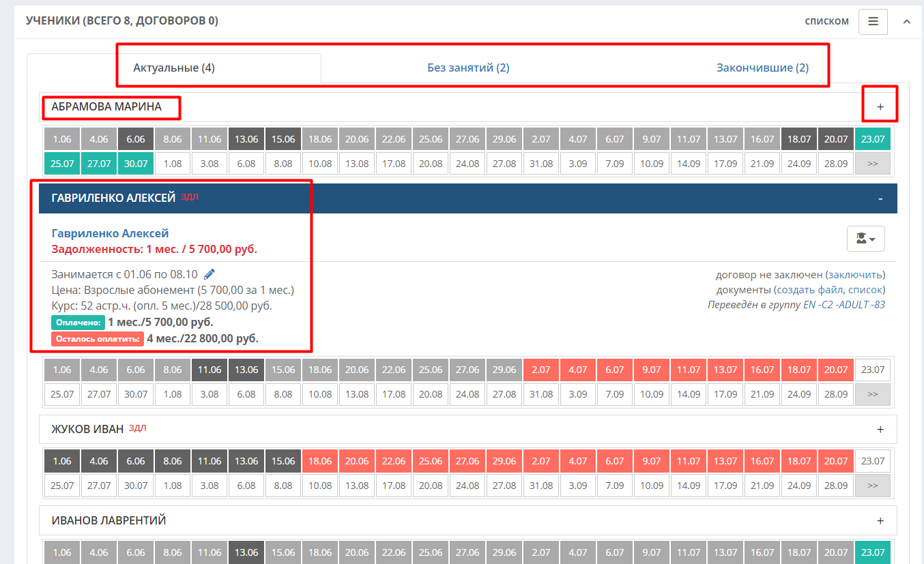This screenshot has height=564, width=924.
Task: Click the заключить contract link
Action: tap(854, 275)
